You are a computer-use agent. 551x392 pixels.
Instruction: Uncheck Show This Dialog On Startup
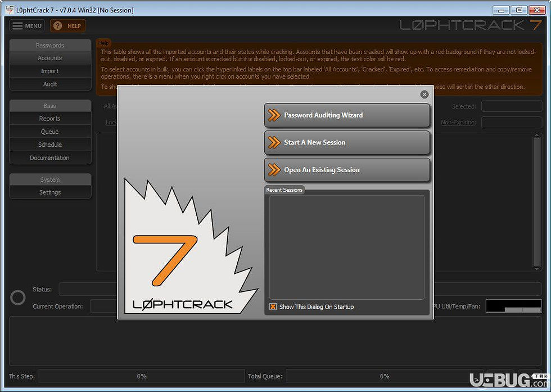[x=273, y=307]
